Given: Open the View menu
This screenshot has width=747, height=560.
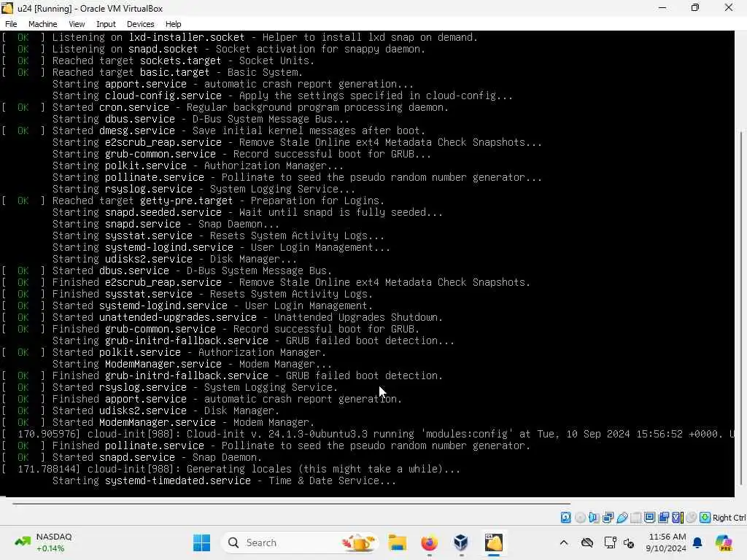Looking at the screenshot, I should tap(77, 24).
